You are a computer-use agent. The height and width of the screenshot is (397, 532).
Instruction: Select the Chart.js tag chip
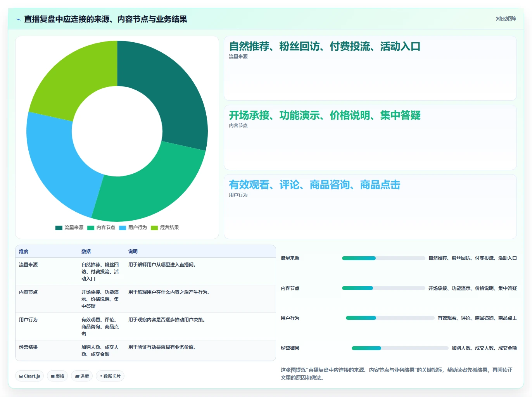click(29, 376)
